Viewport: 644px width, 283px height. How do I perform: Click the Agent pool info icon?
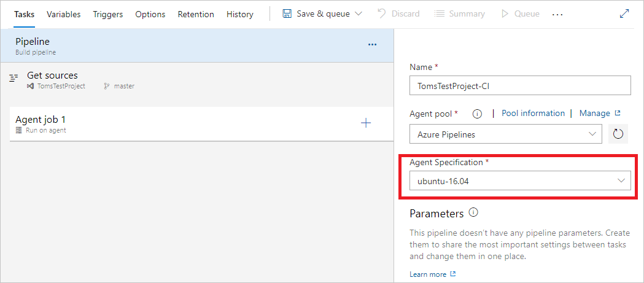click(x=478, y=114)
